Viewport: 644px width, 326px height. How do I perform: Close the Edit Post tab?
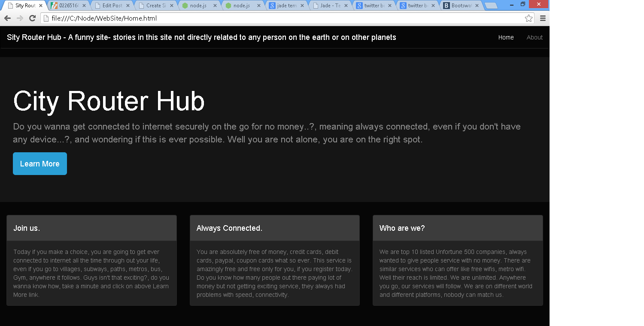[x=128, y=6]
